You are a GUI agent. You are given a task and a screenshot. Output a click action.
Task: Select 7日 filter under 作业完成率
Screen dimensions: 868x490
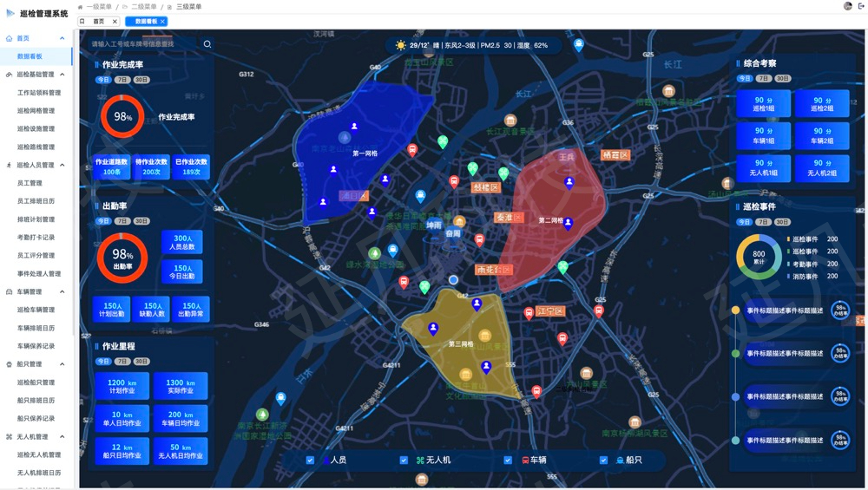click(122, 80)
